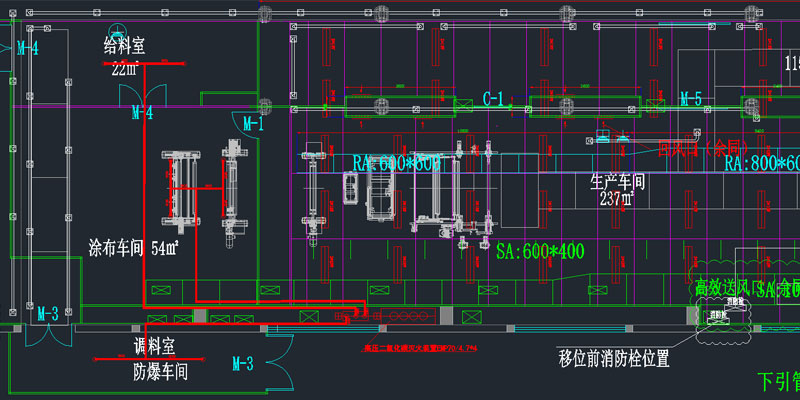Select the RA:800*600 duct annotation
Screen dimensions: 800x400
click(761, 164)
